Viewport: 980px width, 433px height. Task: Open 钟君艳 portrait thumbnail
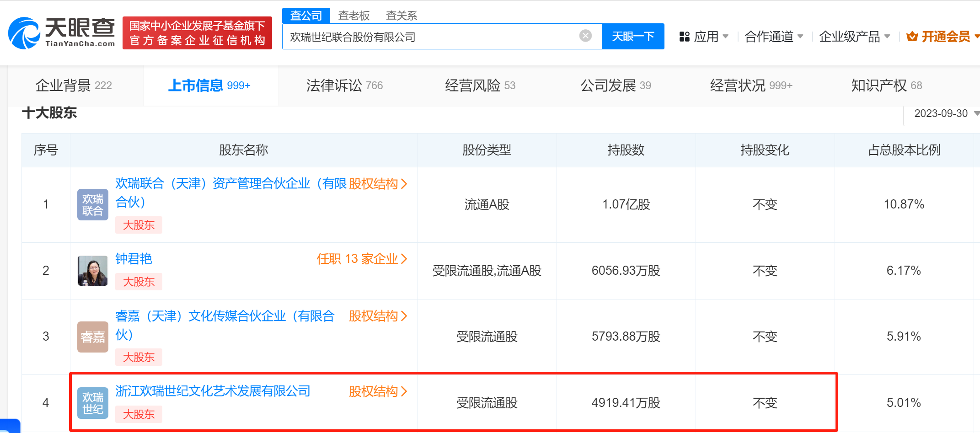[93, 271]
